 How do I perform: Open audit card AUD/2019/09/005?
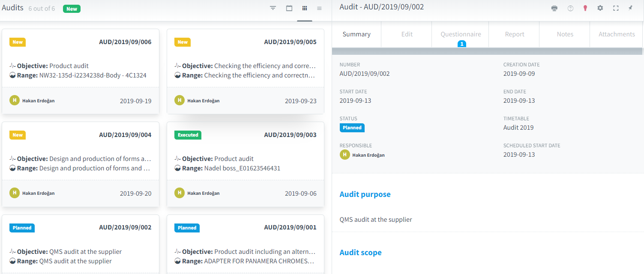tap(246, 71)
